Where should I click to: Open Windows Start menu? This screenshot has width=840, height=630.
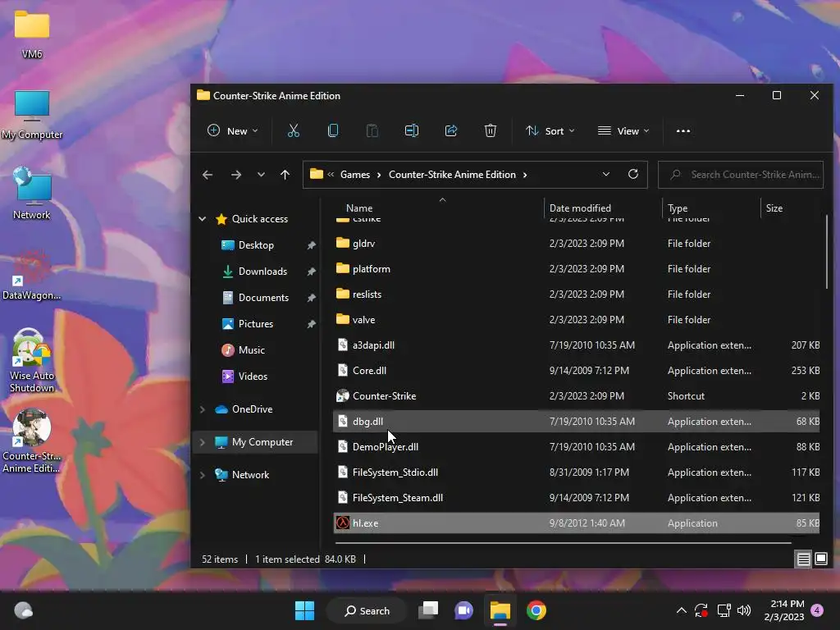(304, 610)
